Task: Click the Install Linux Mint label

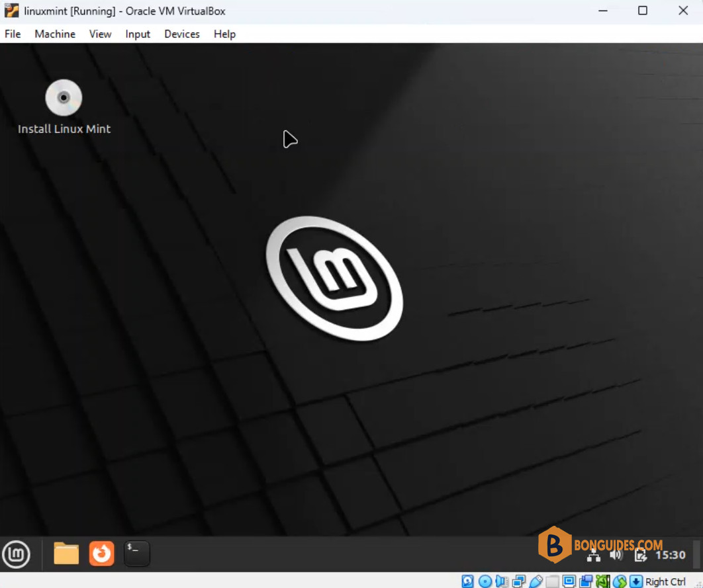Action: coord(64,129)
